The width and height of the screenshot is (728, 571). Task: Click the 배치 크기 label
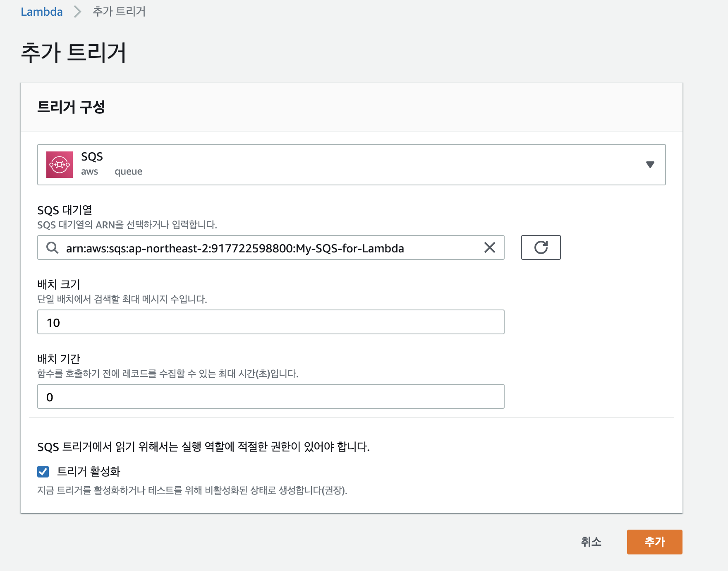click(58, 284)
